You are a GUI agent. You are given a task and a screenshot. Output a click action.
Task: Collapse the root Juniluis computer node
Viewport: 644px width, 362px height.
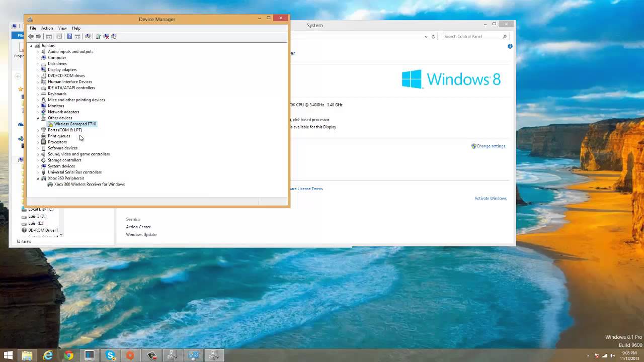click(x=31, y=46)
